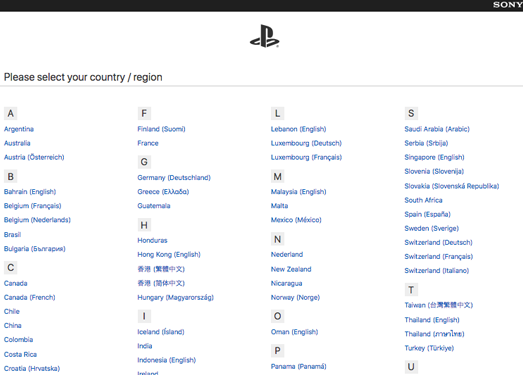Open the Colombia link
Image resolution: width=523 pixels, height=375 pixels.
tap(18, 340)
